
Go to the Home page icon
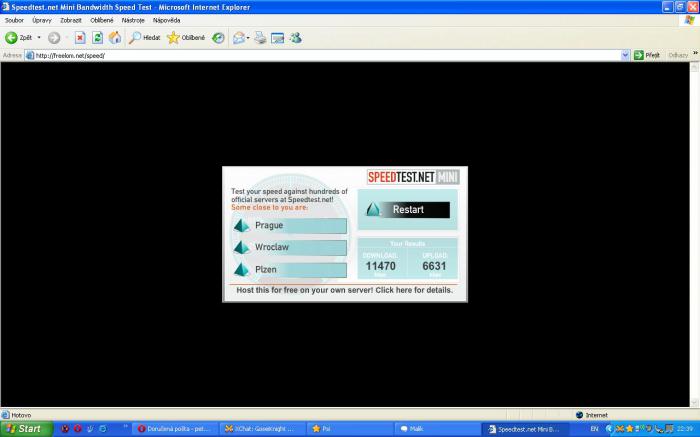pos(115,38)
